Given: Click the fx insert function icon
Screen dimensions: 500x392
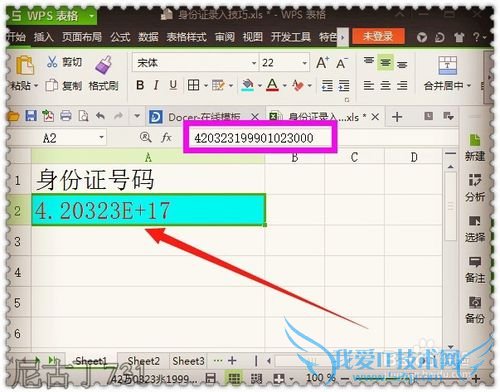Looking at the screenshot, I should coord(166,137).
